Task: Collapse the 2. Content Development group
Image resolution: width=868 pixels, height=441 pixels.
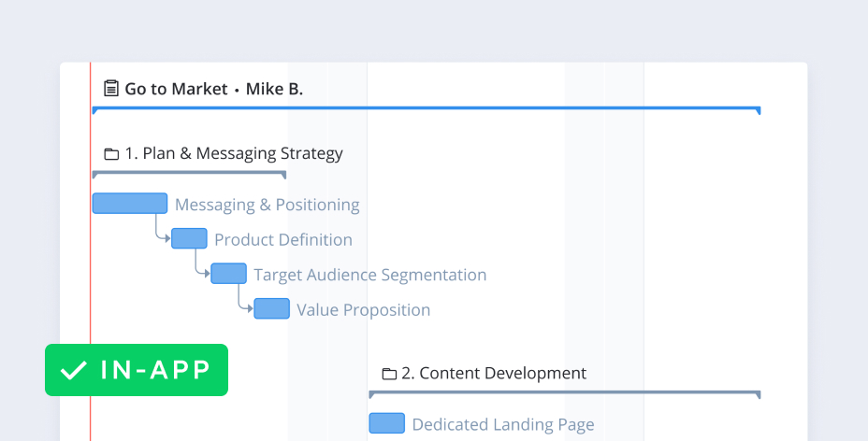Action: 493,374
